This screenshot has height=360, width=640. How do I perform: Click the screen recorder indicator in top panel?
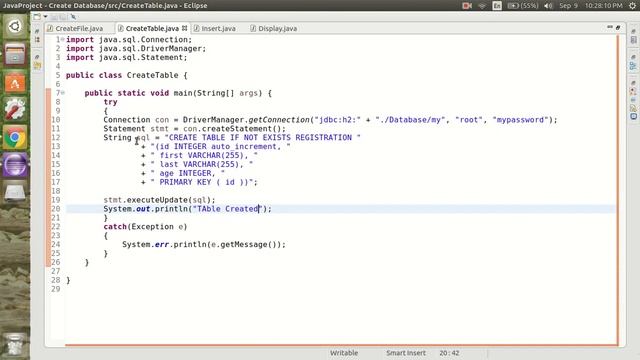[467, 5]
